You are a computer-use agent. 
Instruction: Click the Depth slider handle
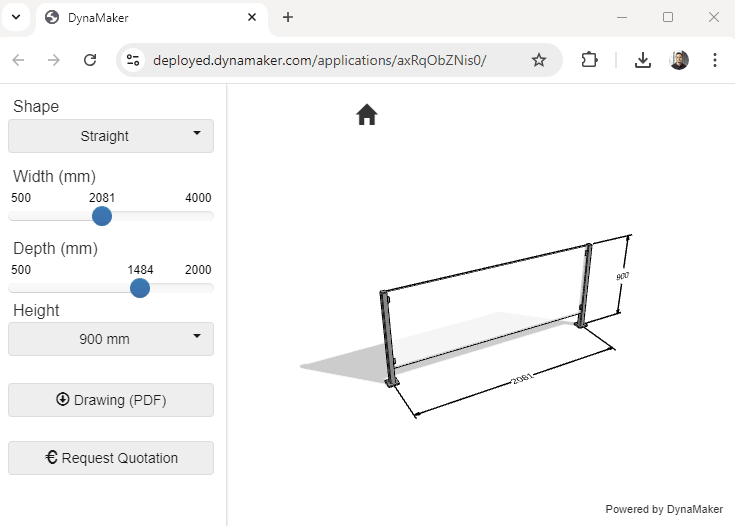(140, 288)
